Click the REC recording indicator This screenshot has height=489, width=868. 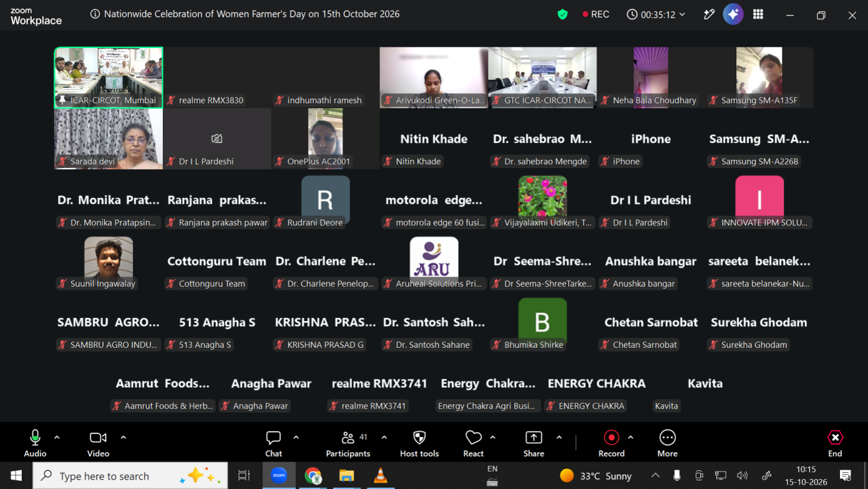(x=596, y=14)
